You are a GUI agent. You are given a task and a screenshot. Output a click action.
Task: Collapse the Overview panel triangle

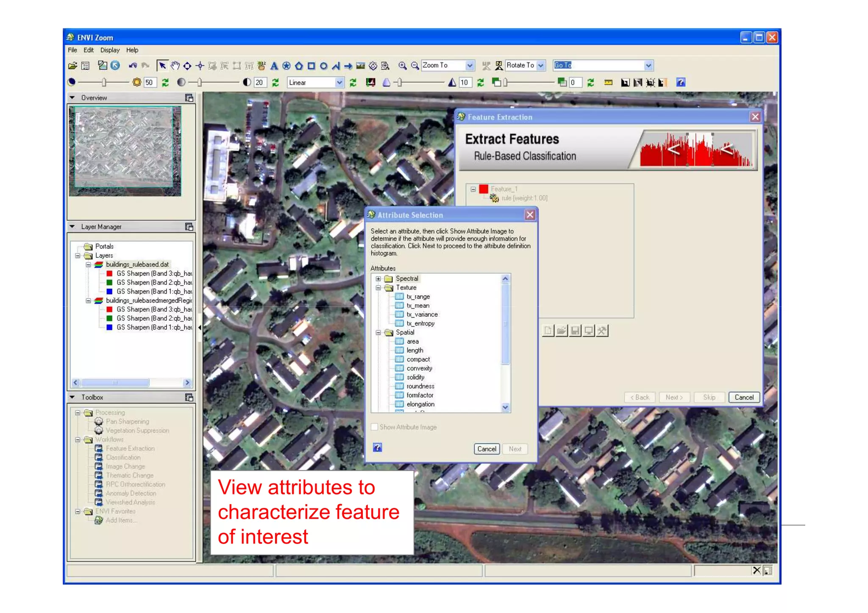click(x=72, y=98)
